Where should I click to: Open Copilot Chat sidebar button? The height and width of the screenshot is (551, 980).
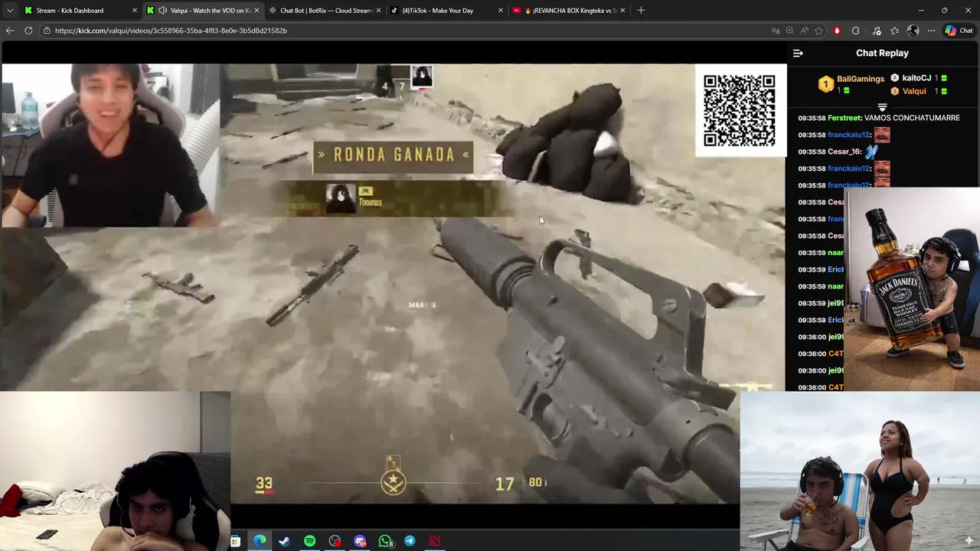coord(959,31)
